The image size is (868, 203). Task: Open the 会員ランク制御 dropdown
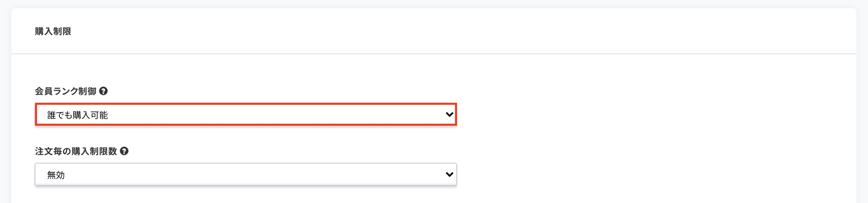pos(246,115)
